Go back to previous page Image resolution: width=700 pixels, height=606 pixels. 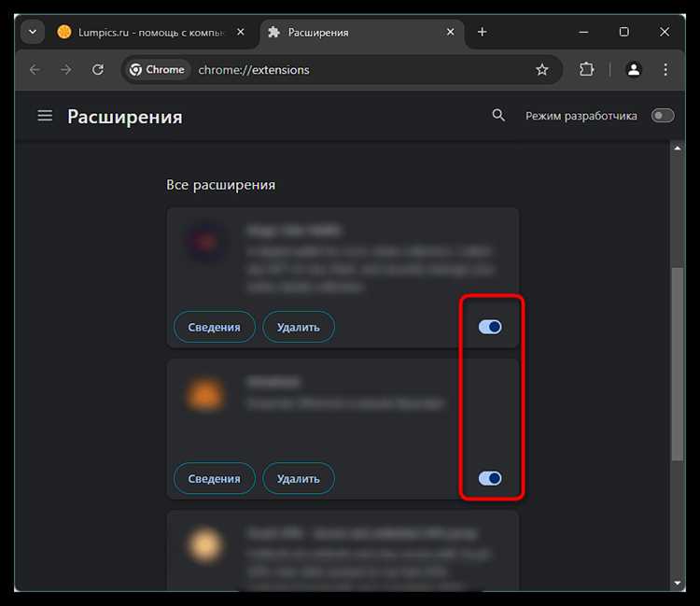pyautogui.click(x=35, y=70)
